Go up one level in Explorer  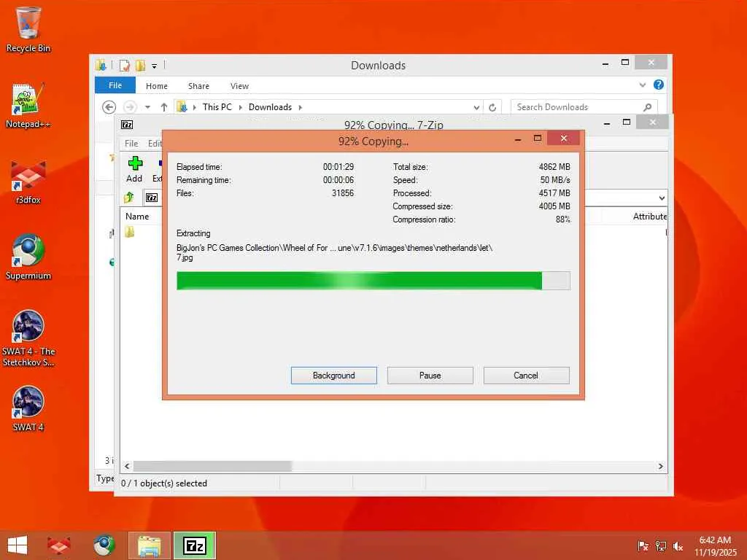[x=164, y=107]
